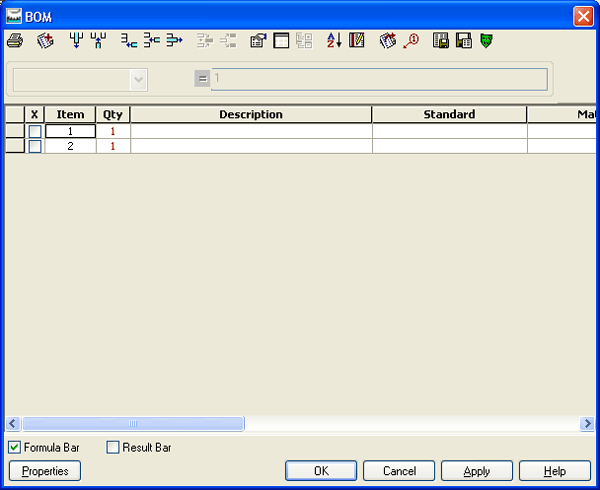The height and width of the screenshot is (490, 600).
Task: Click the first blue fork-arrow insert icon
Action: 76,41
